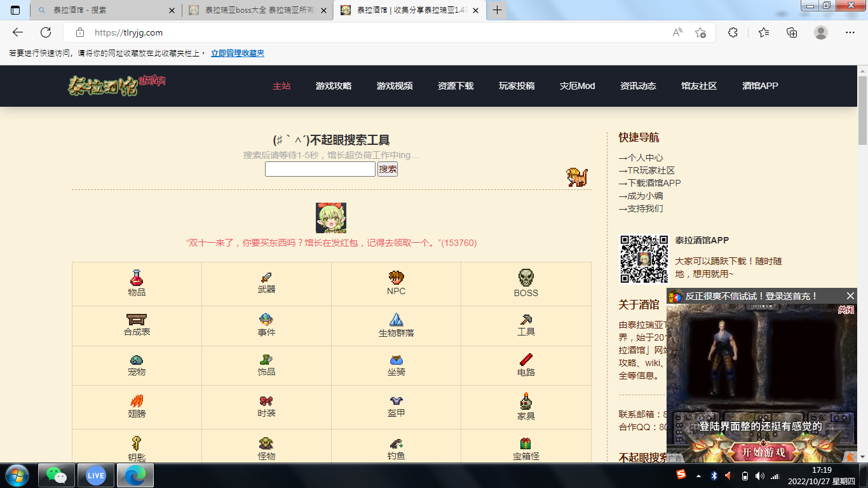Open browser Extensions puzzle icon
This screenshot has width=868, height=488.
733,32
